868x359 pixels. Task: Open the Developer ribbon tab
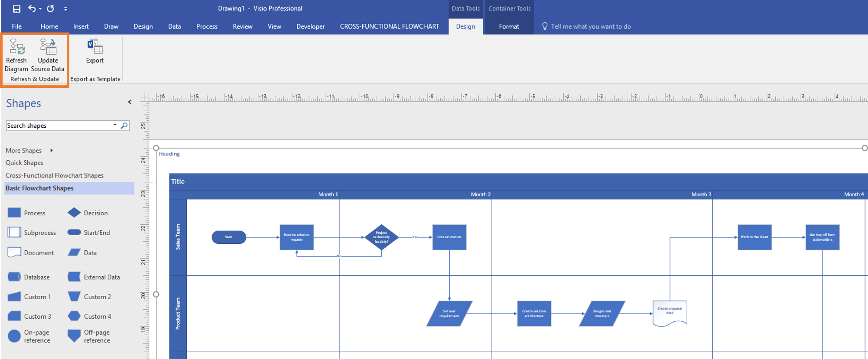311,26
